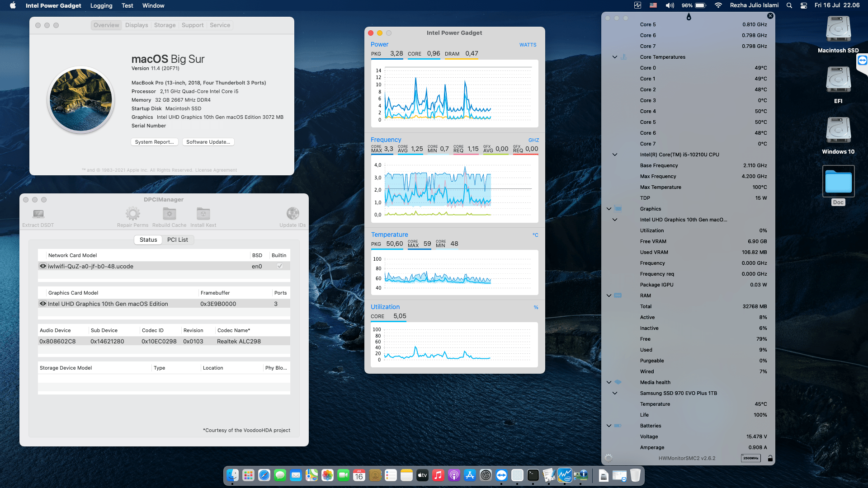Select the Status tab in DPCIManager
The width and height of the screenshot is (868, 488).
click(148, 240)
